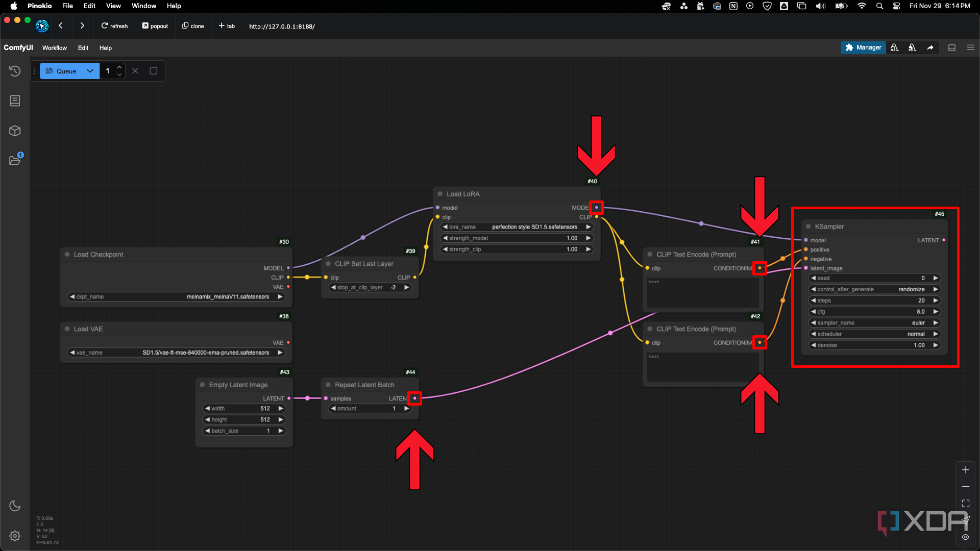The width and height of the screenshot is (980, 551).
Task: Click the Pinokio home logo icon
Action: (42, 26)
